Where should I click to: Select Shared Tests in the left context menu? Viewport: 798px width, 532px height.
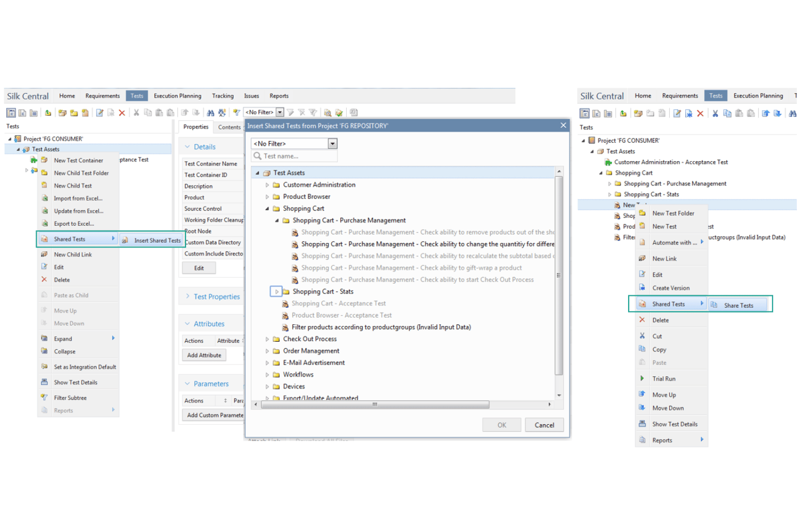coord(77,239)
